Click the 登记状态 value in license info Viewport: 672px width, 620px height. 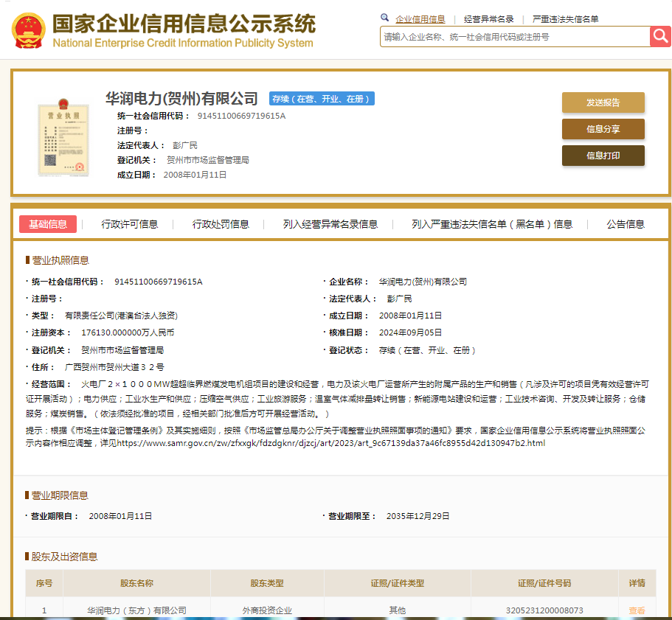(427, 350)
